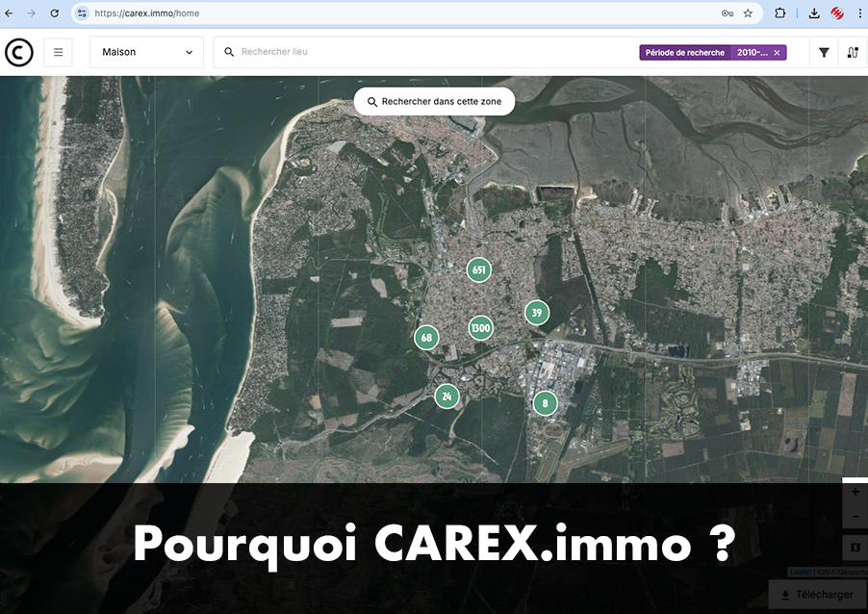The height and width of the screenshot is (614, 868).
Task: Click the browser back arrow
Action: 10,13
